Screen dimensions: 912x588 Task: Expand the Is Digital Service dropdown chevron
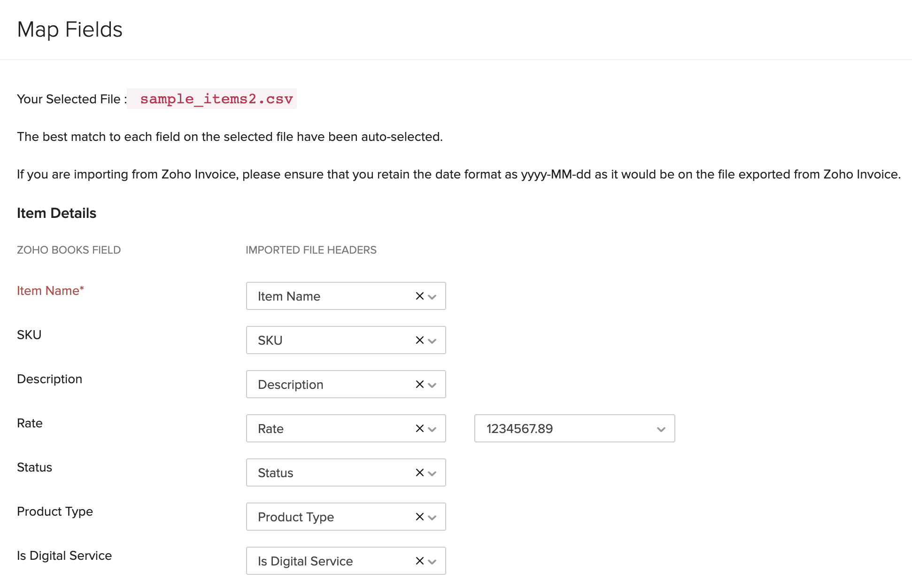(x=433, y=562)
